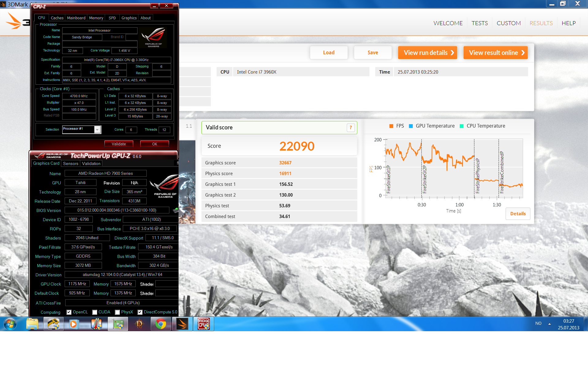The image size is (588, 368).
Task: Click View run details button
Action: pos(428,53)
